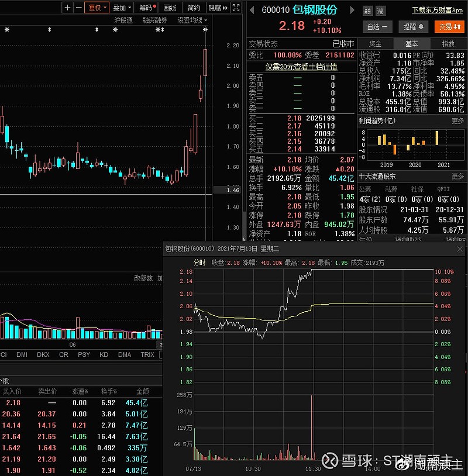Toggle 隐藏 hide panel button
The image size is (468, 476).
(218, 7)
